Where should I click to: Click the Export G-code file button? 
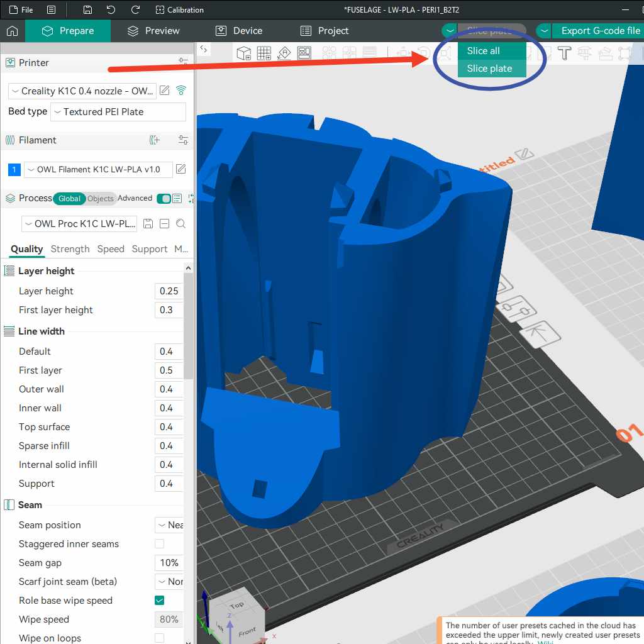click(600, 31)
